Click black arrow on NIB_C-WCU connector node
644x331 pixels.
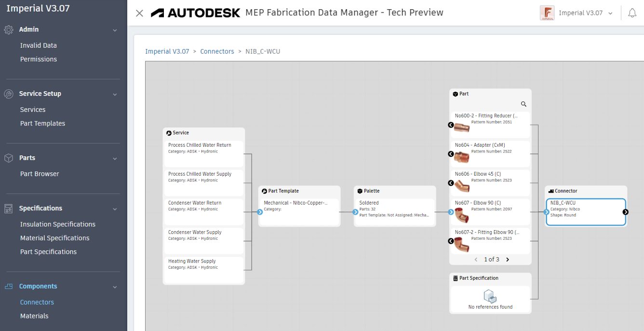tap(625, 212)
